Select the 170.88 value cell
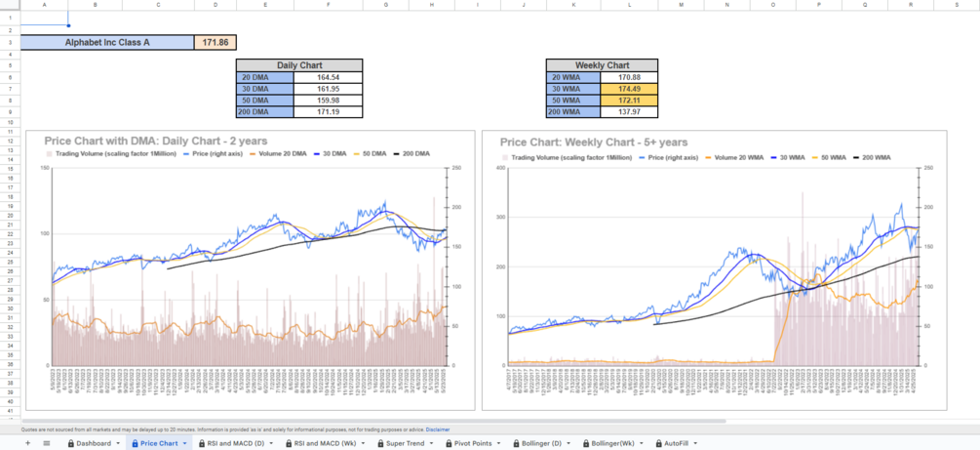Screen dimensions: 980x450 (629, 78)
